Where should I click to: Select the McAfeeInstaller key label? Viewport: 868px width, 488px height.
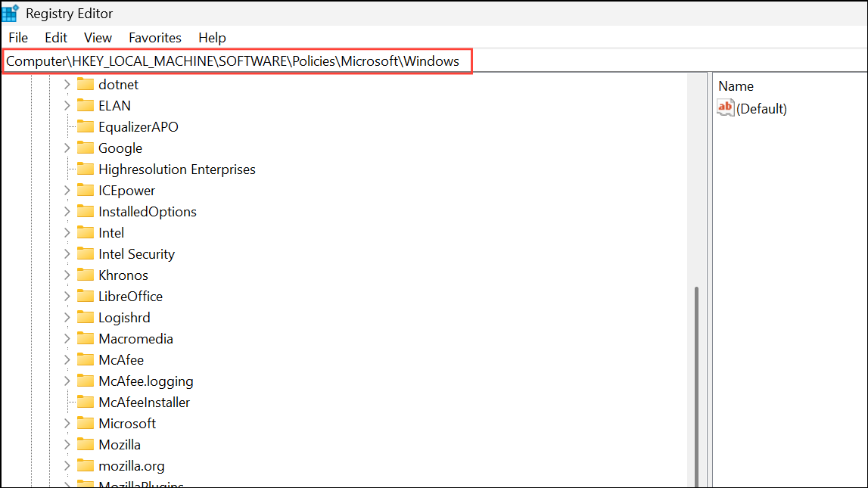pyautogui.click(x=144, y=403)
